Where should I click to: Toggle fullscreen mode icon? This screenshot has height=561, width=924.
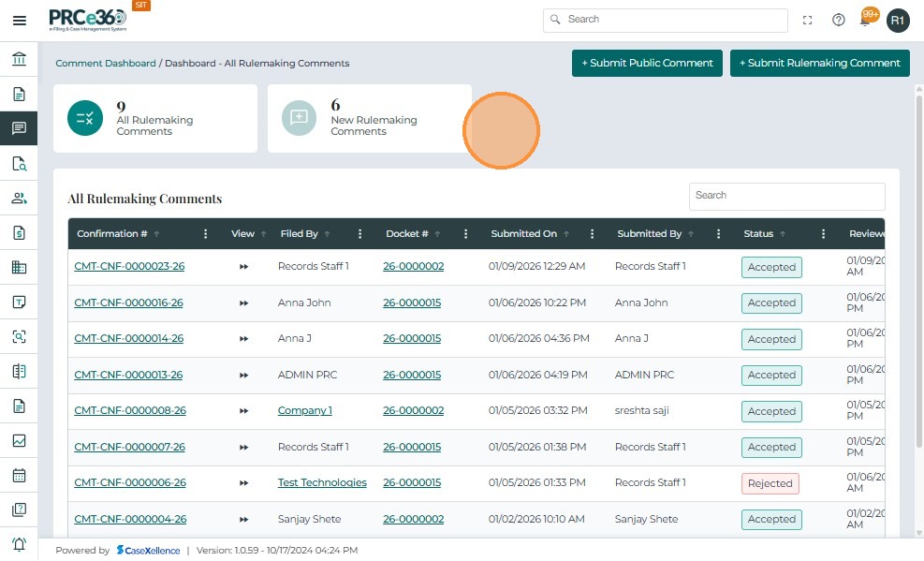click(807, 20)
